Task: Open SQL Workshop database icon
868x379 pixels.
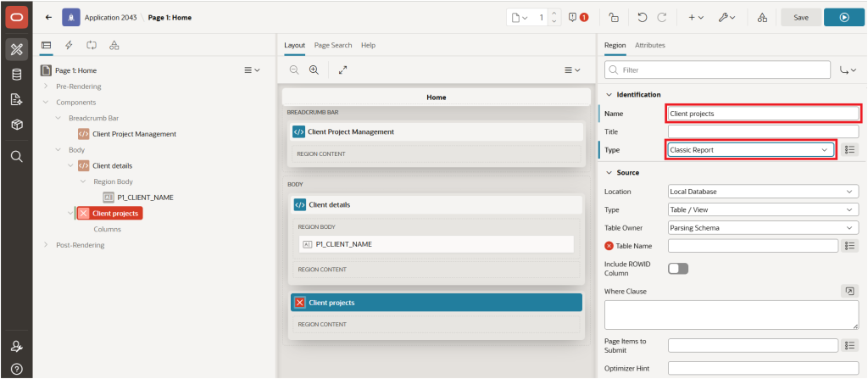Action: pyautogui.click(x=17, y=75)
